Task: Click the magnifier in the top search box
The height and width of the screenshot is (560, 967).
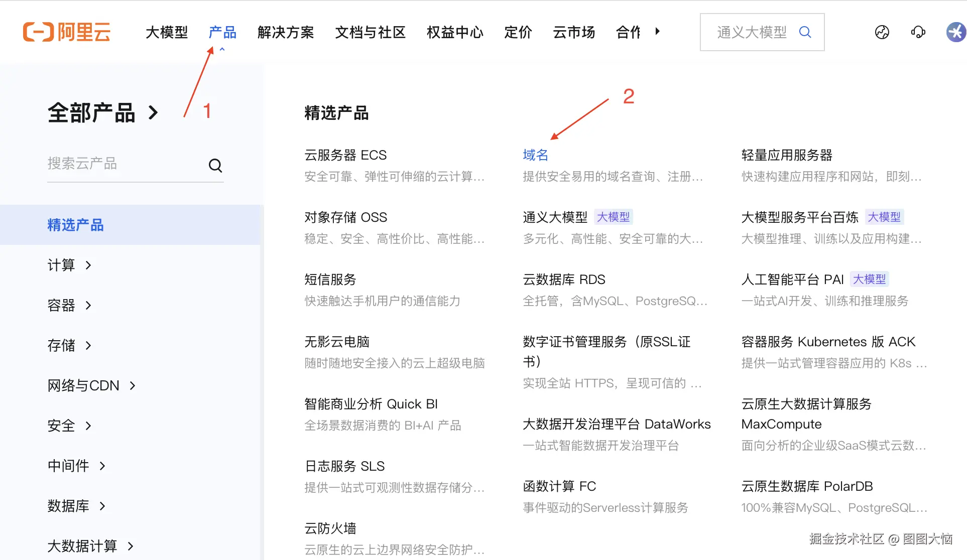Action: pos(805,32)
